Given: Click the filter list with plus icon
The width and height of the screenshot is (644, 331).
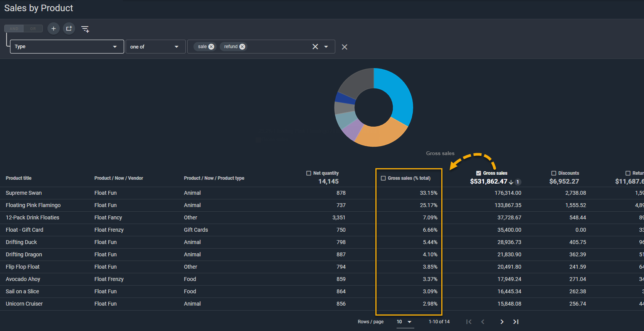Looking at the screenshot, I should pos(85,29).
